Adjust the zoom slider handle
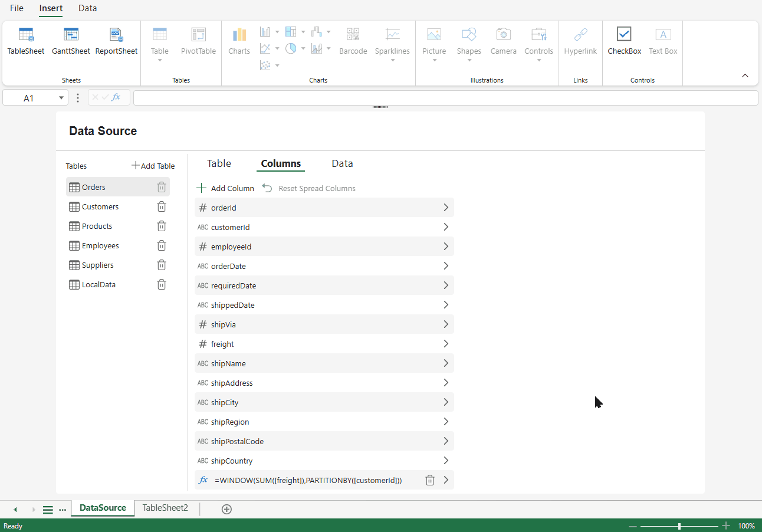The image size is (762, 532). [679, 526]
